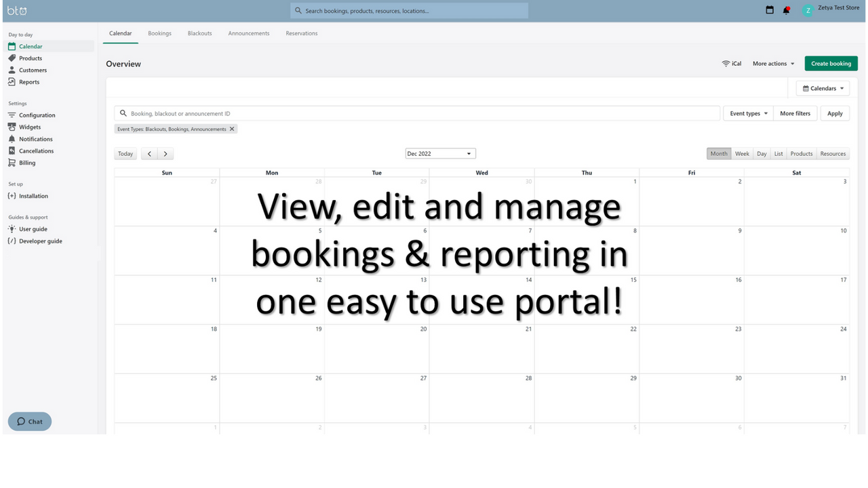Switch calendar to List view
The height and width of the screenshot is (488, 868).
778,154
